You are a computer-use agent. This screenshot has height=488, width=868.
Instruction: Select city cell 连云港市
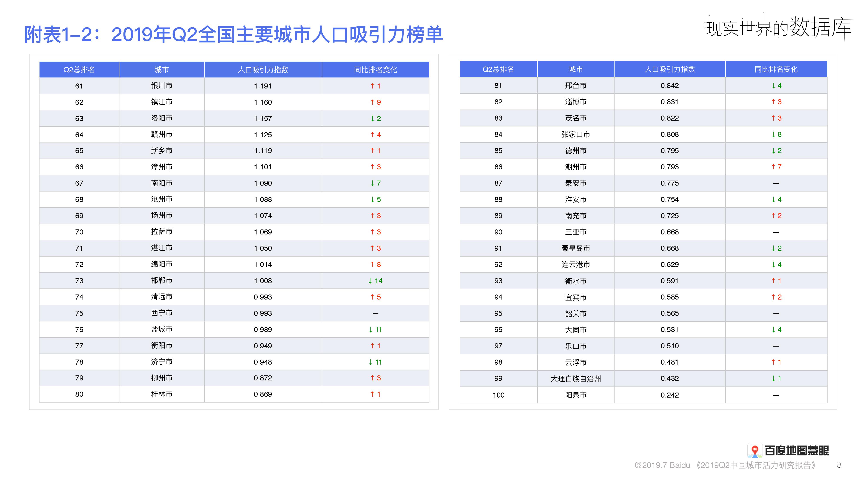[x=575, y=264]
